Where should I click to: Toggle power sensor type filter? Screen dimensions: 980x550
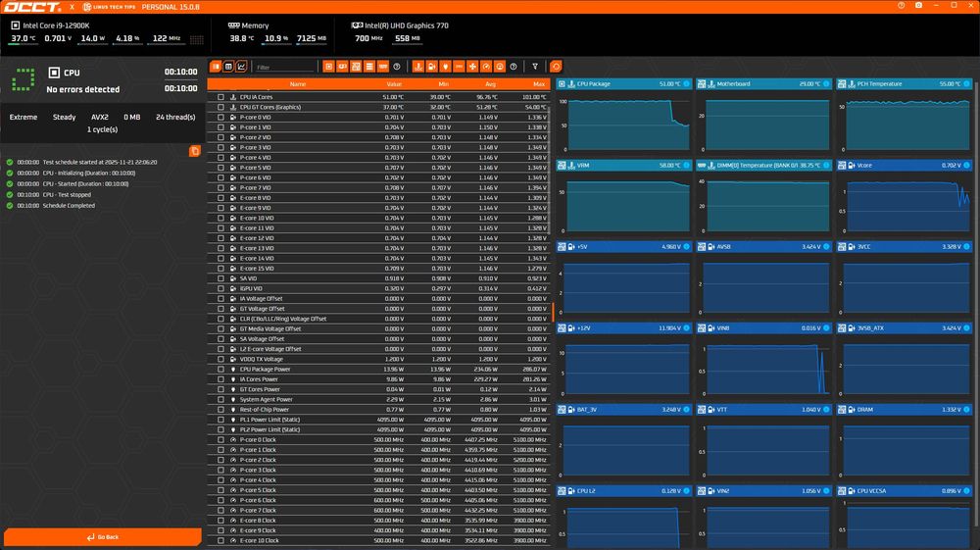(x=446, y=67)
